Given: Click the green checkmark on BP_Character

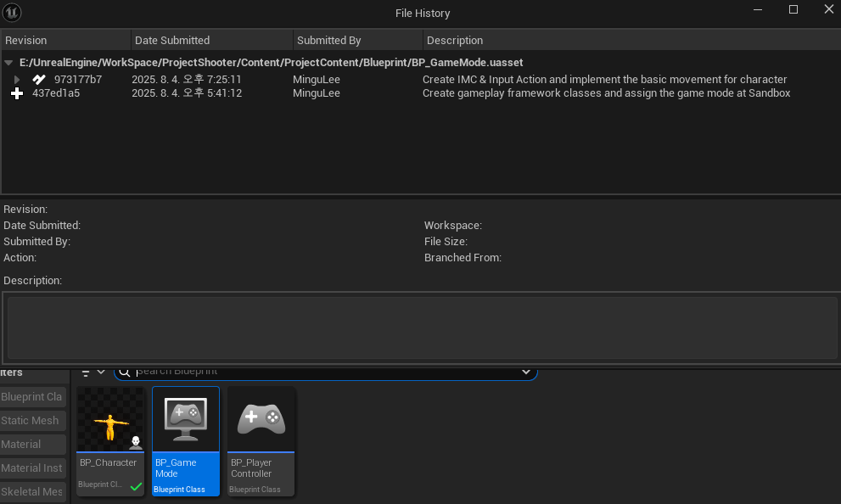Looking at the screenshot, I should tap(137, 486).
